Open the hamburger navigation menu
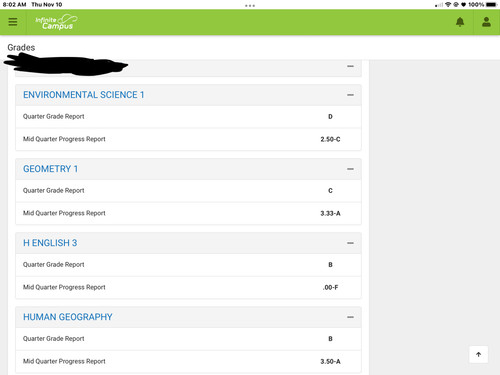 13,22
